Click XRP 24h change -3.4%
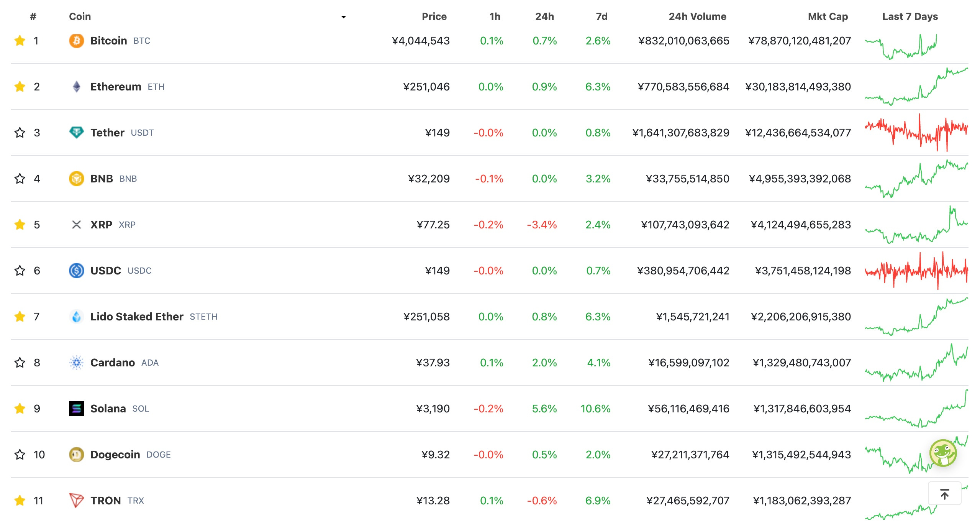The width and height of the screenshot is (980, 522). click(542, 225)
